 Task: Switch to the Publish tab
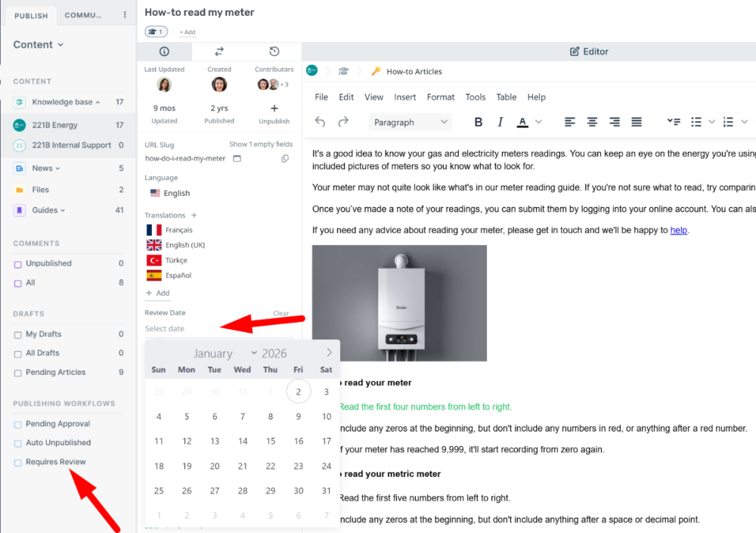[x=31, y=15]
